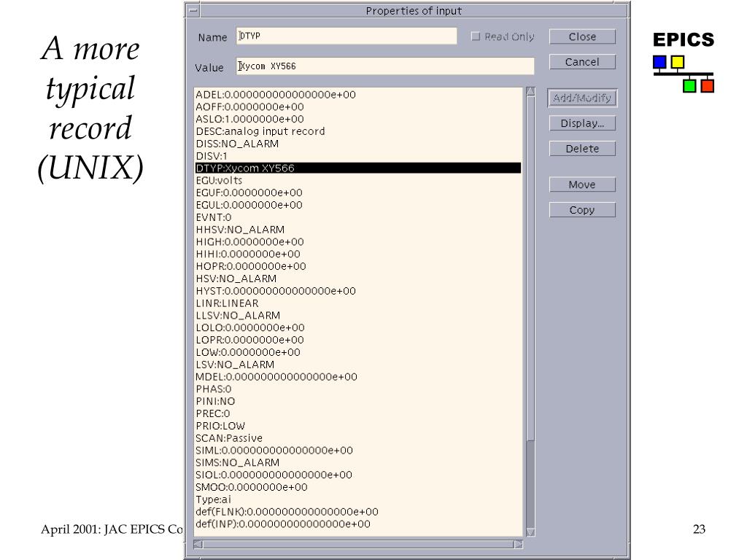747x560 pixels.
Task: Click the Move button
Action: 582,184
